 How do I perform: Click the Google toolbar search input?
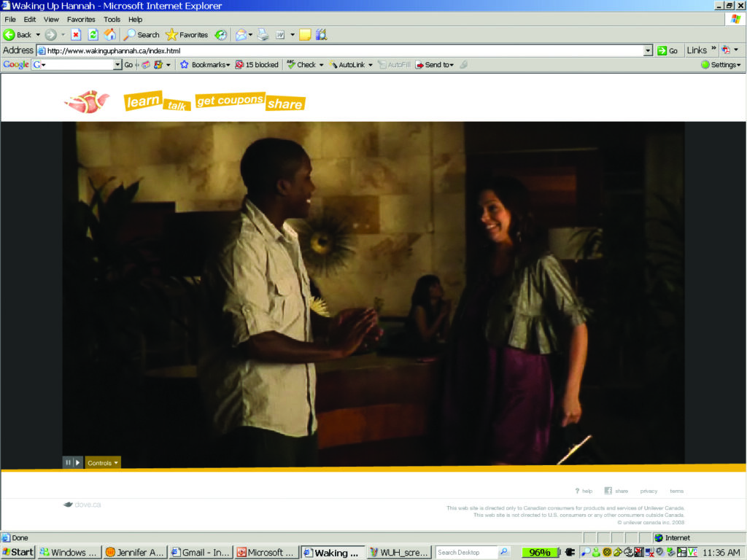point(72,65)
